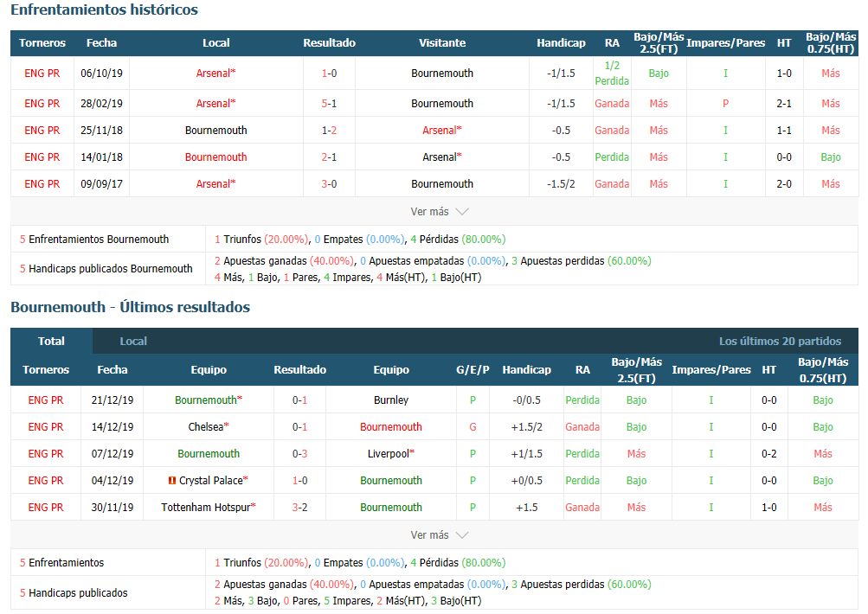
Task: Click Resultado header in Últimos resultados table
Action: coord(300,369)
